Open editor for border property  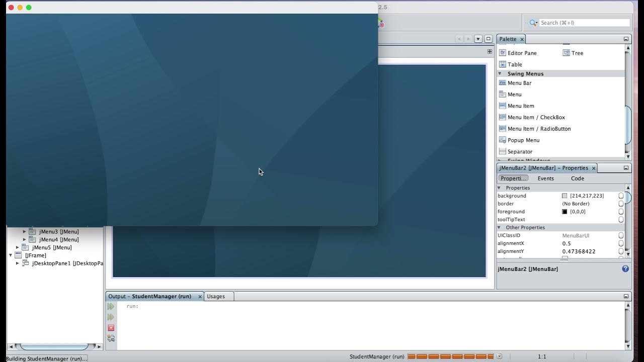(621, 204)
